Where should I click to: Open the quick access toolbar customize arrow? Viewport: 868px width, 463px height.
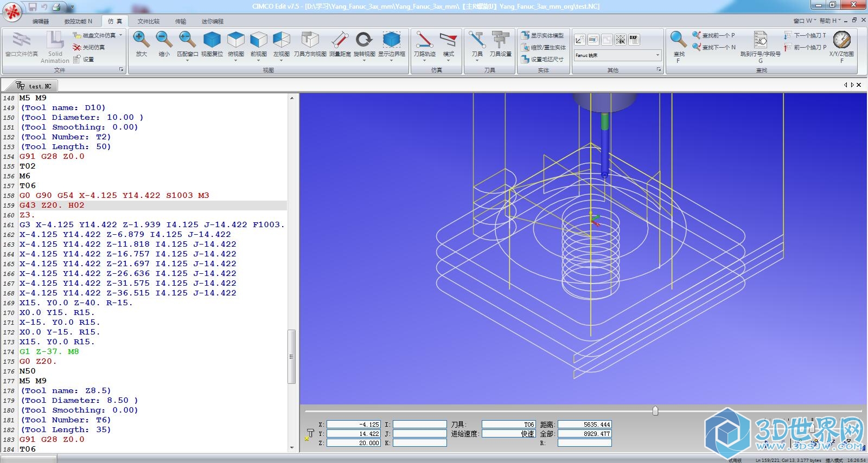point(72,8)
